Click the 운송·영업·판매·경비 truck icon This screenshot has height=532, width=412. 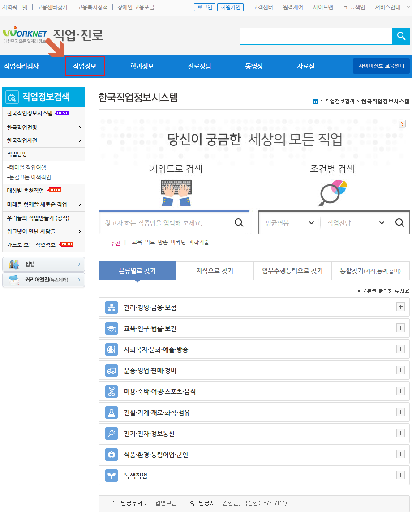pos(112,370)
